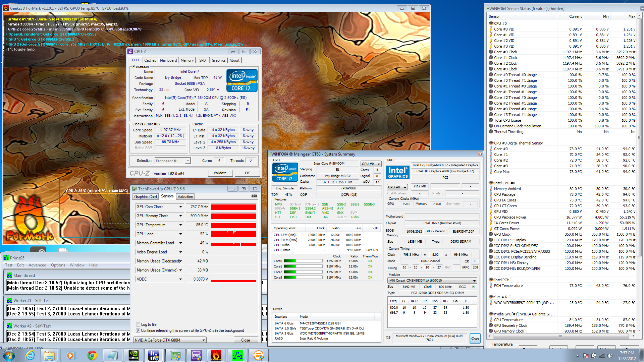
Task: Open network signal tray icon
Action: point(602,356)
